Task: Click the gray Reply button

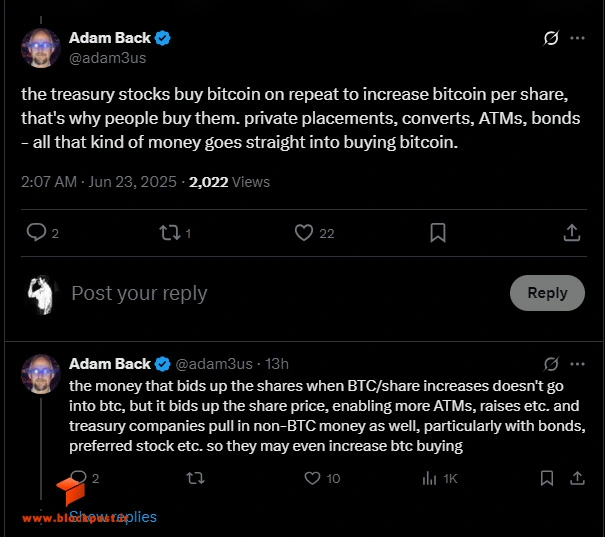Action: [547, 293]
